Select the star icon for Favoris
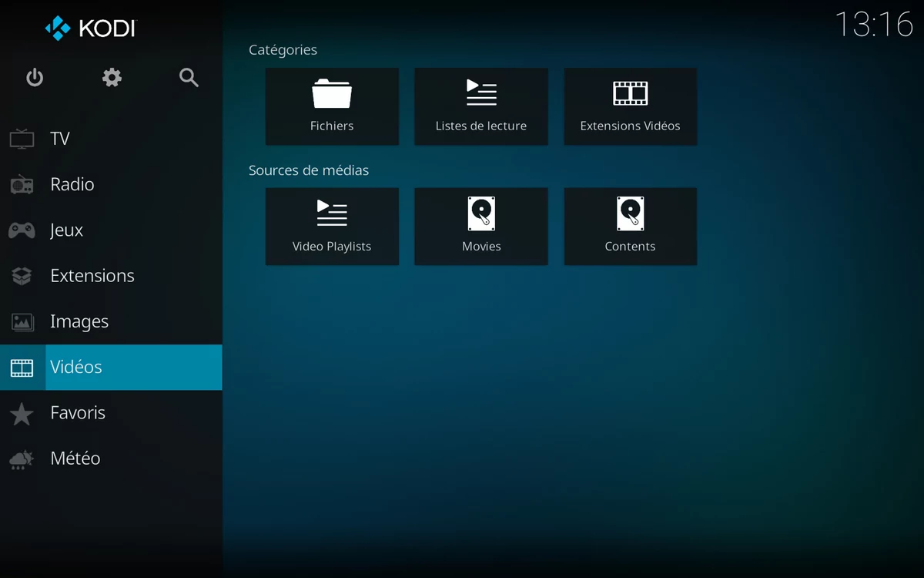 tap(22, 414)
